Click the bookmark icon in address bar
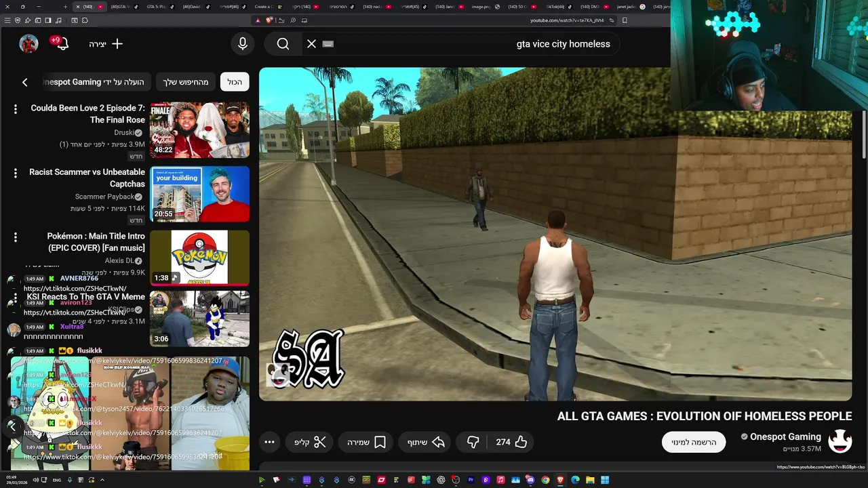This screenshot has height=488, width=868. pos(625,20)
